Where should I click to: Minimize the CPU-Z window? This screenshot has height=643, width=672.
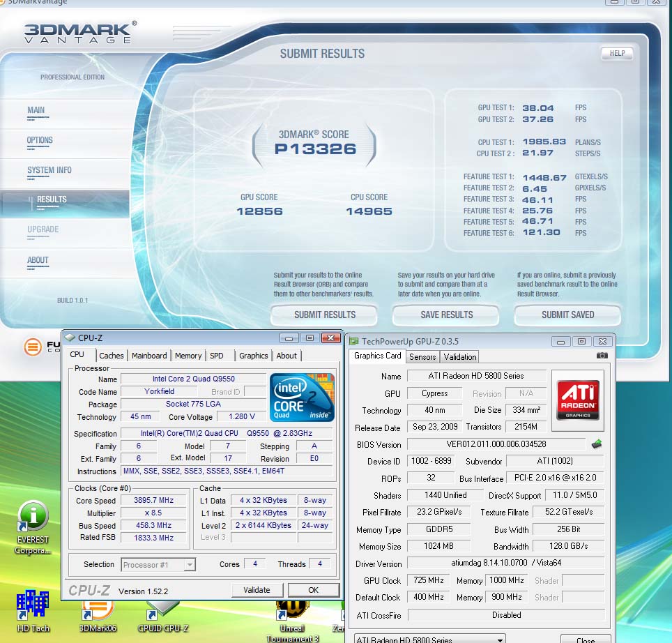point(289,338)
